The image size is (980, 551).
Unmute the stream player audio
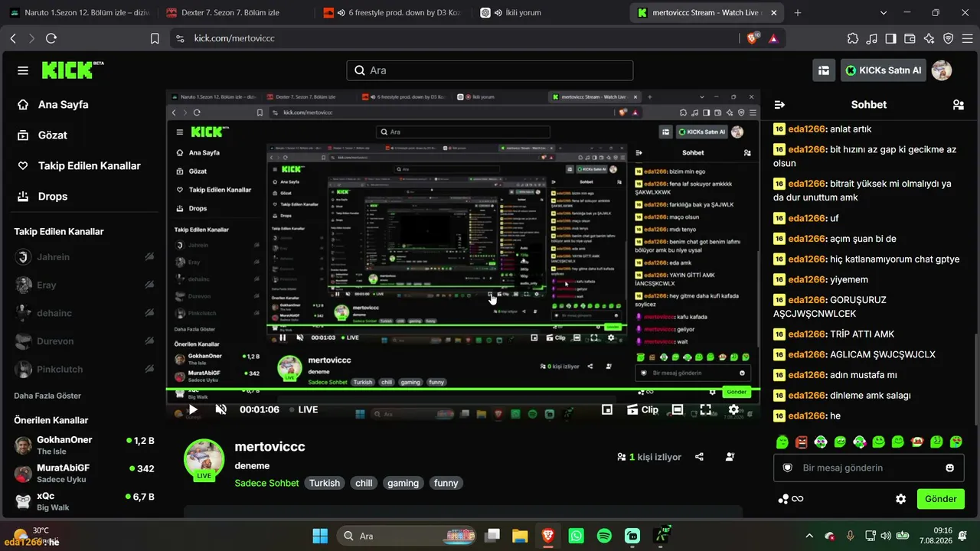[220, 409]
